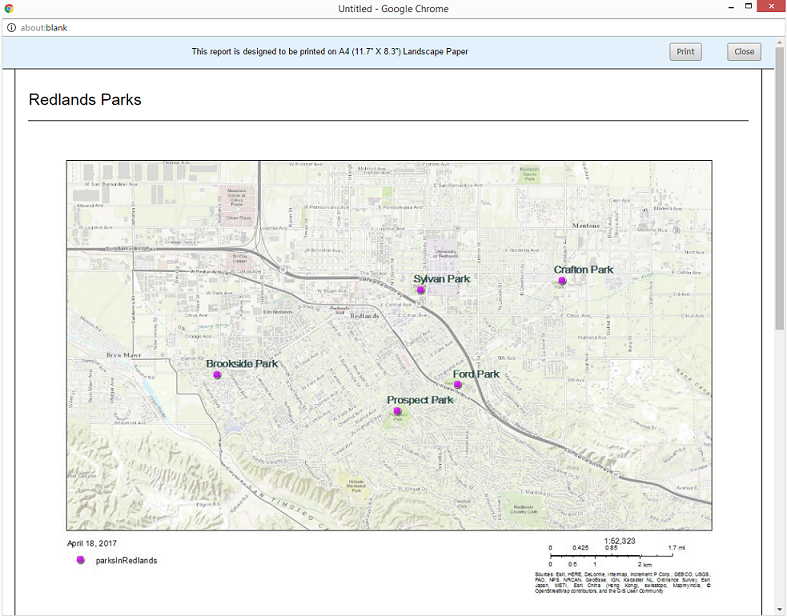Click the Chrome icon in title bar
Image resolution: width=787 pixels, height=616 pixels.
pyautogui.click(x=9, y=9)
